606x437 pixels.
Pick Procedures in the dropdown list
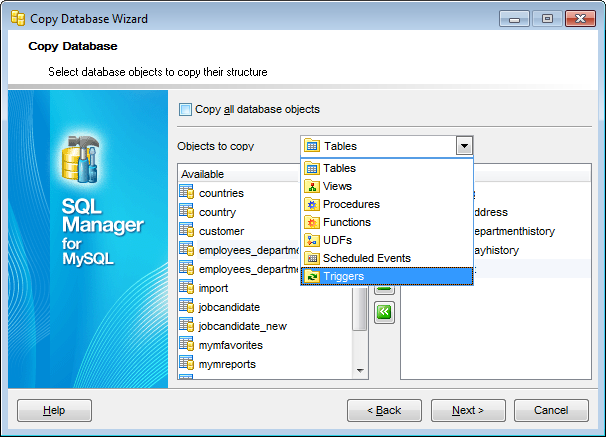click(x=351, y=204)
